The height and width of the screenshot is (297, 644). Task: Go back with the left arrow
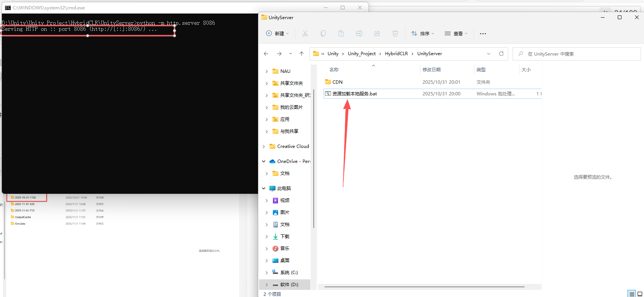coord(266,54)
